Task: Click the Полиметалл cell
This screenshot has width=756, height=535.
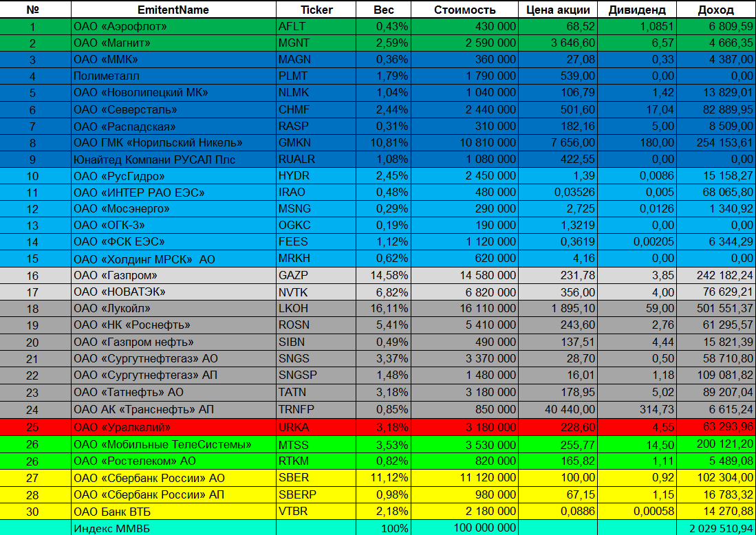Action: (173, 76)
